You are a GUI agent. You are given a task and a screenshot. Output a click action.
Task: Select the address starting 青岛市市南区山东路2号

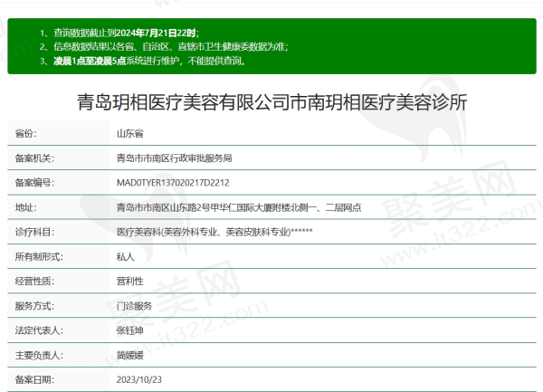[239, 207]
